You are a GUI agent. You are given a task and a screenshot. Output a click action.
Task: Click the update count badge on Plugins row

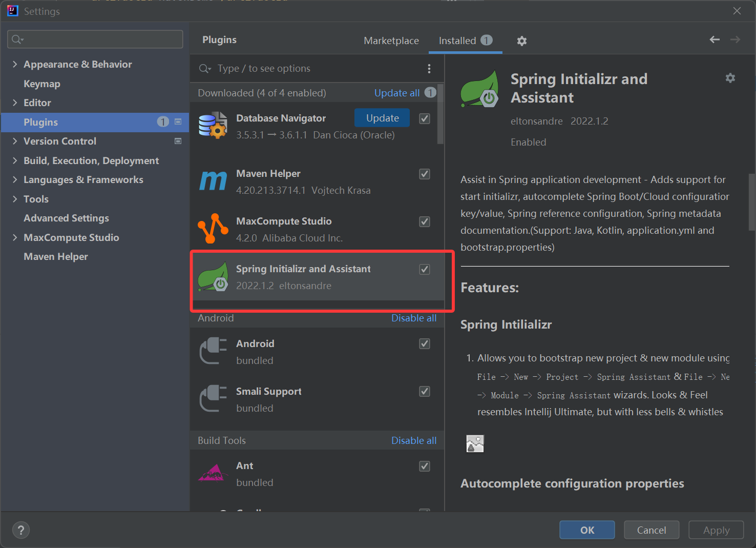coord(163,121)
